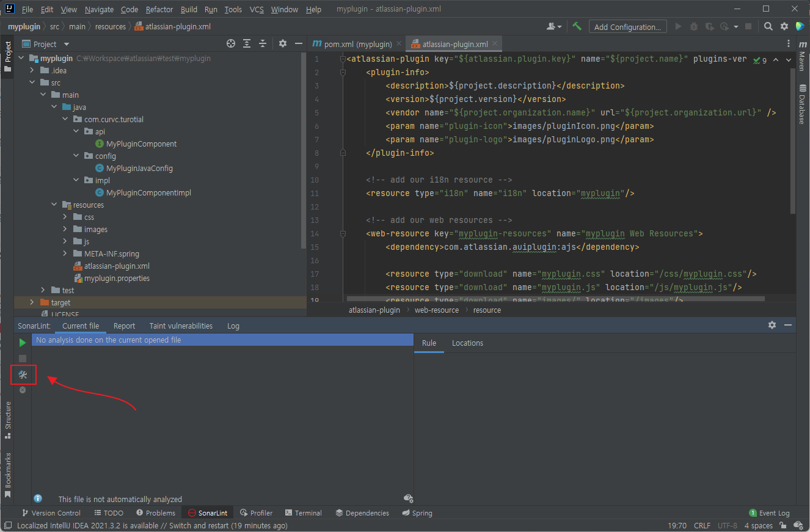Viewport: 810px width, 532px height.
Task: Open the Refactor menu
Action: [159, 9]
